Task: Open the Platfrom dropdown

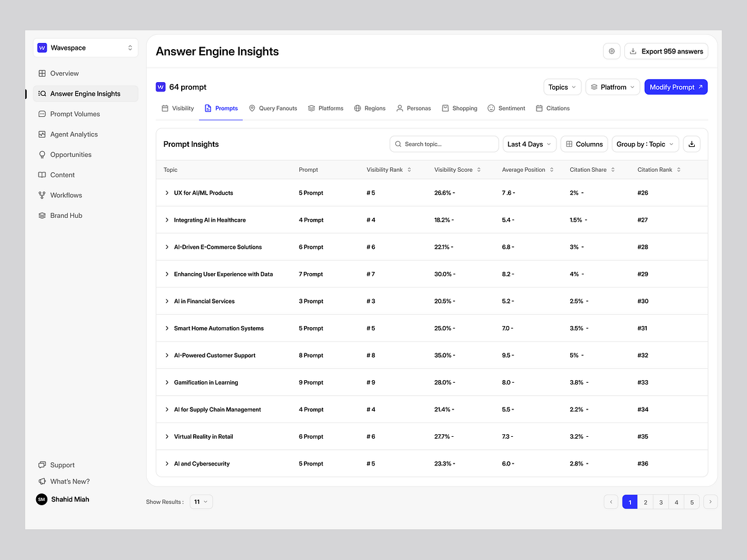Action: [x=613, y=87]
